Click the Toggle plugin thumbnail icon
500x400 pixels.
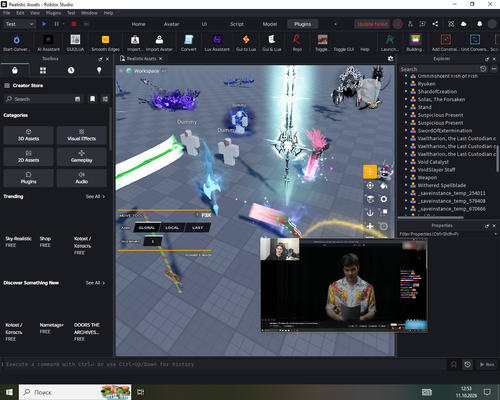(322, 40)
